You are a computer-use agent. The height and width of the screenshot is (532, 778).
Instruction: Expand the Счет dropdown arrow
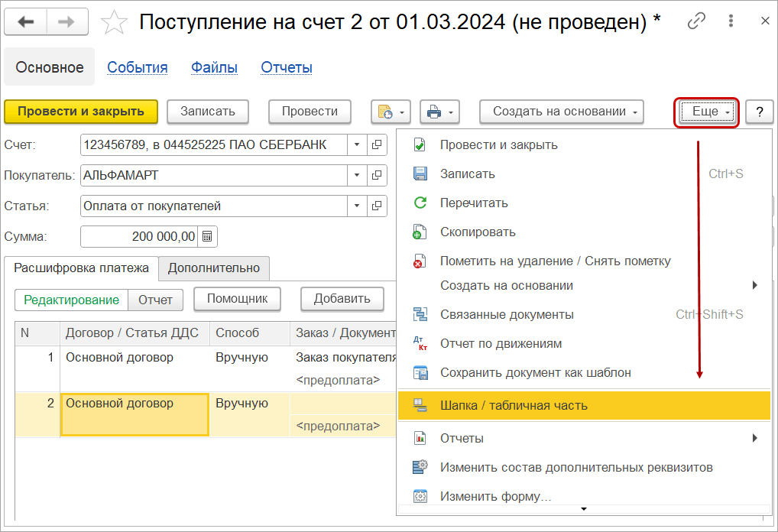point(357,145)
